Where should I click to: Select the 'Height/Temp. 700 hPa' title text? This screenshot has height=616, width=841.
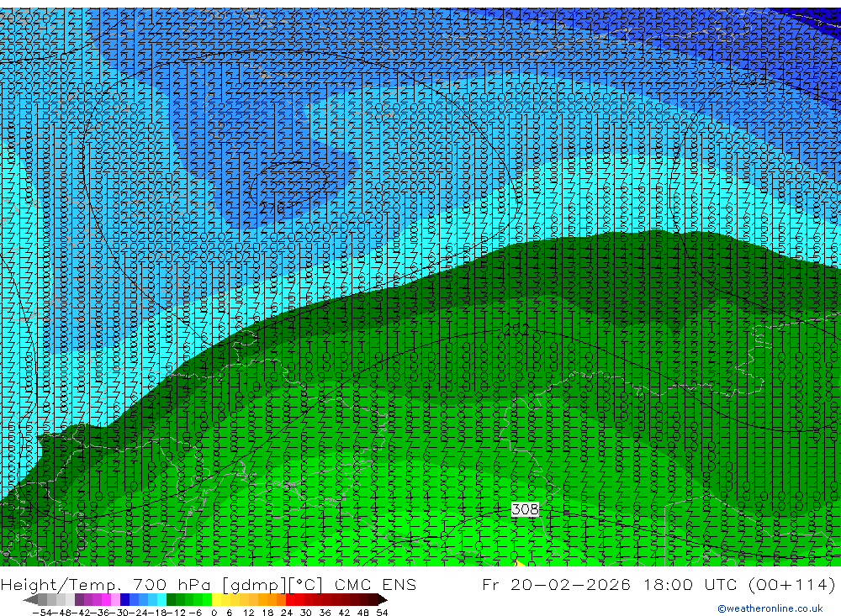pyautogui.click(x=108, y=585)
